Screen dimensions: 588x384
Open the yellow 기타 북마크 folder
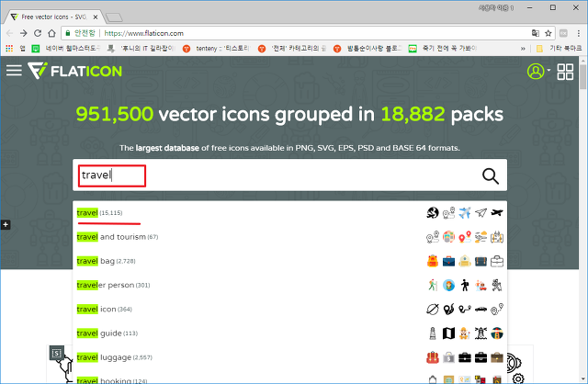(x=559, y=49)
